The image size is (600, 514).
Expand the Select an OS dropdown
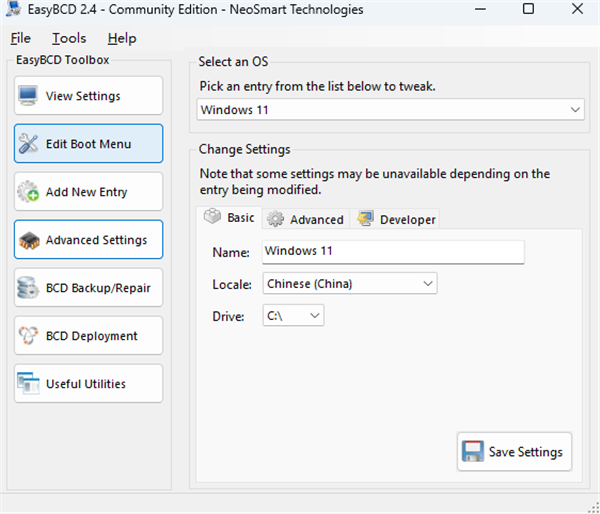pos(390,110)
